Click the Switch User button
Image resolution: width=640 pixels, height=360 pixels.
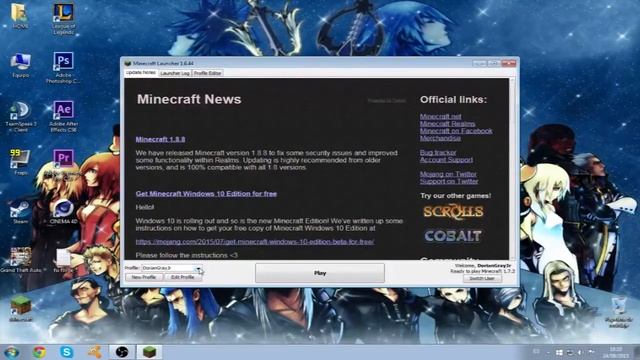[482, 278]
